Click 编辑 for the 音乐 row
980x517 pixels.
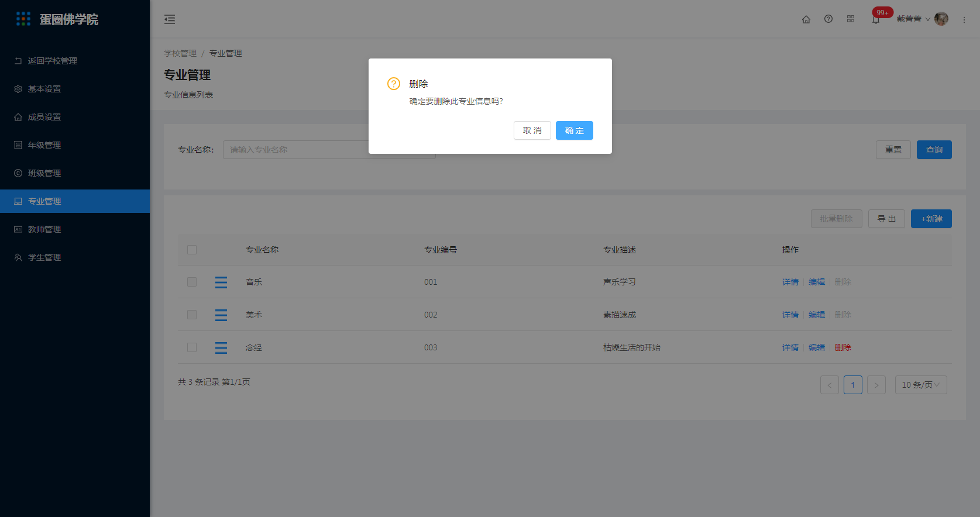[817, 282]
